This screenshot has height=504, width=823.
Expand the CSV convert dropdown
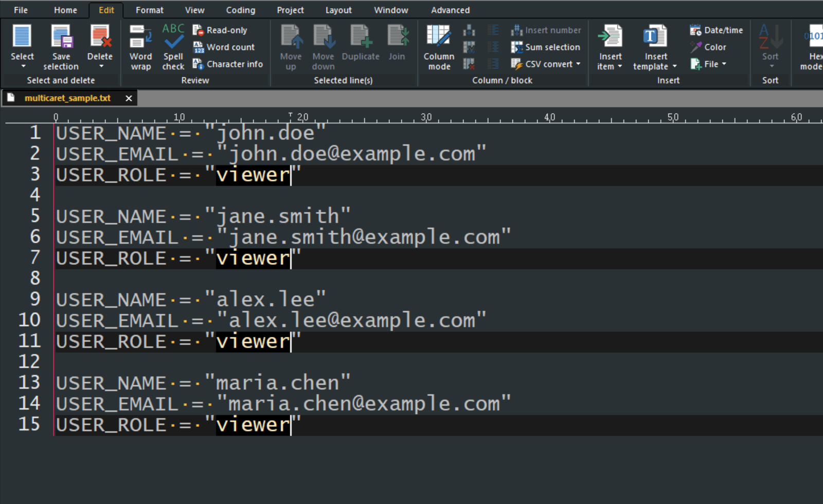click(578, 64)
